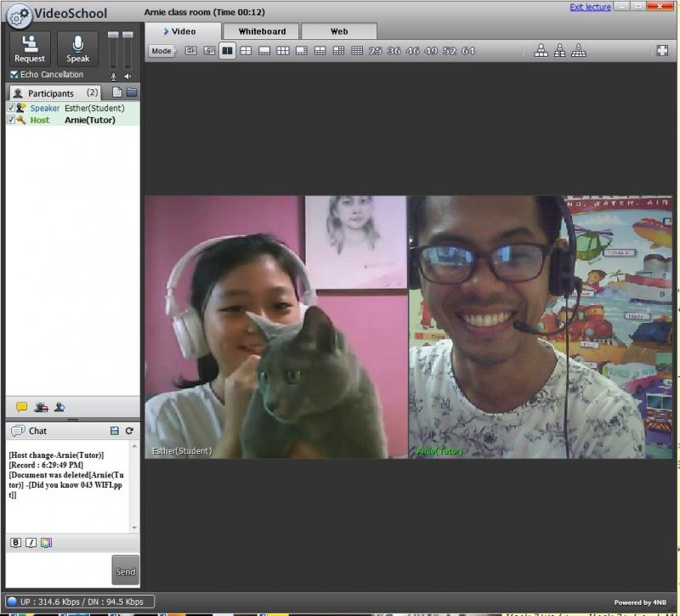Refresh the chat with the reload icon

click(129, 431)
